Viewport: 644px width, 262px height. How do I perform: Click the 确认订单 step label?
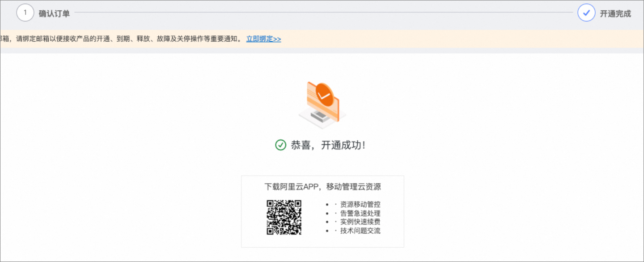pyautogui.click(x=54, y=13)
